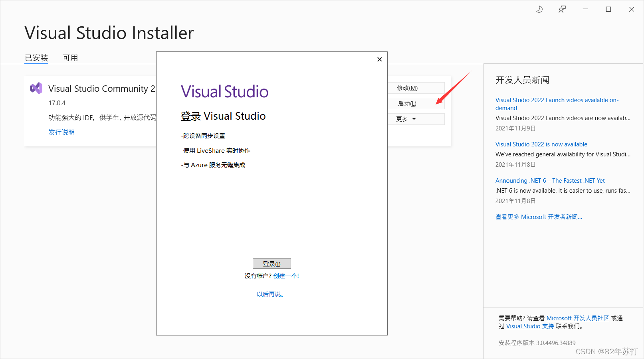Launch Visual Studio with the 启动(L) button
The image size is (644, 359).
click(x=407, y=103)
